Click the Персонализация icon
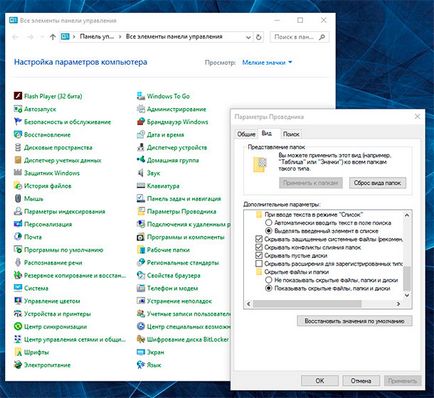 click(x=18, y=224)
